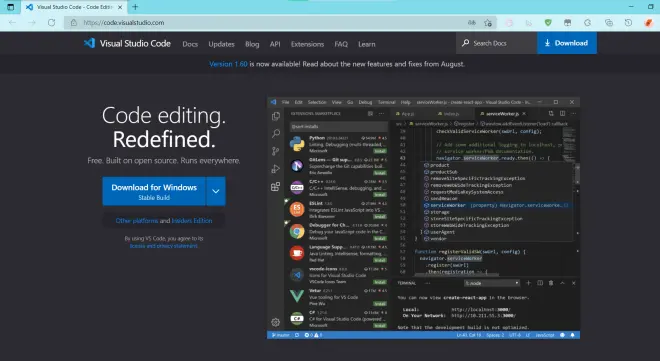
Task: Click into the Search Docs field
Action: click(x=497, y=43)
